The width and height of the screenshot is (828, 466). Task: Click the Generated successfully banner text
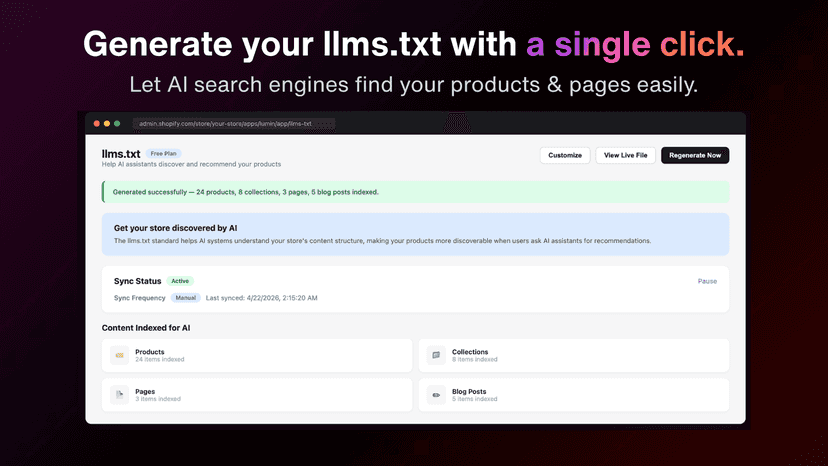point(246,192)
